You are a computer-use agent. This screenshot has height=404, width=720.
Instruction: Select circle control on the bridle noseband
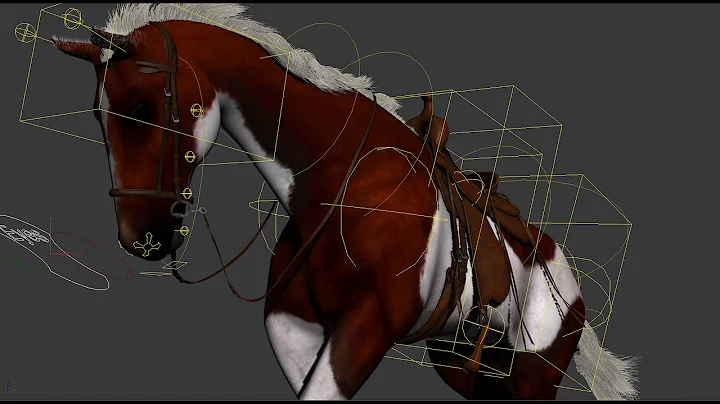pyautogui.click(x=186, y=193)
